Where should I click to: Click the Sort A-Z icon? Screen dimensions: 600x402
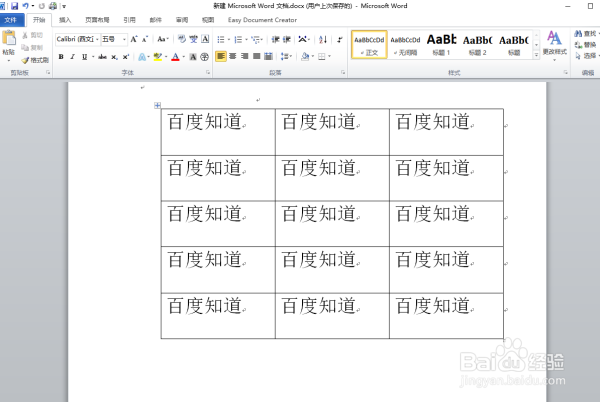point(323,39)
